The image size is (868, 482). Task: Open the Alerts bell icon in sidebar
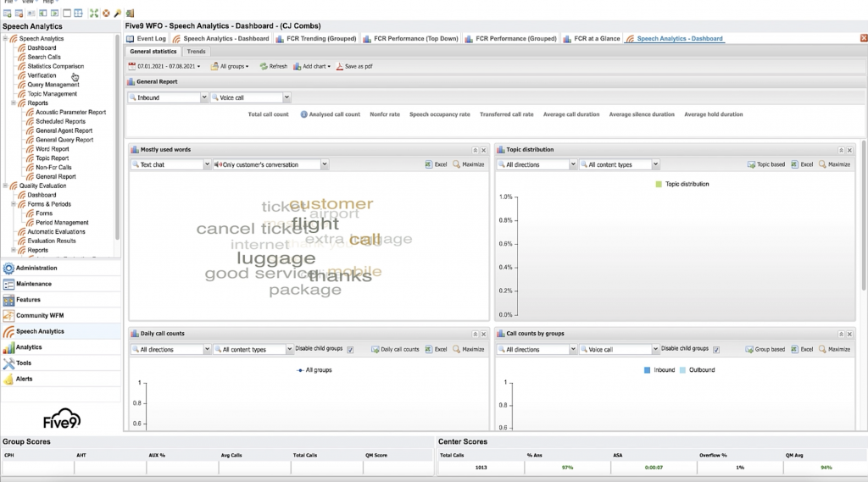click(9, 379)
